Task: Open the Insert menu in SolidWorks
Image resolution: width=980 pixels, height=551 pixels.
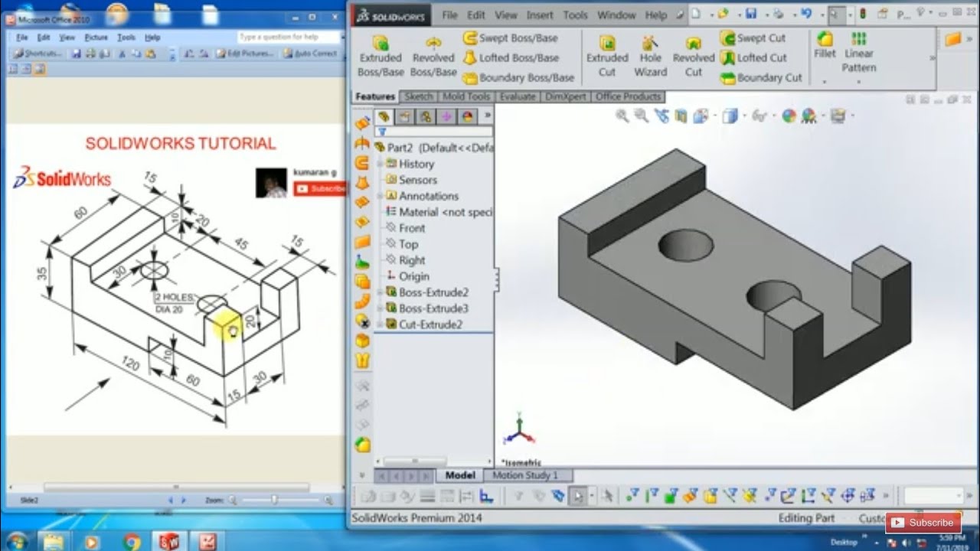Action: point(540,15)
